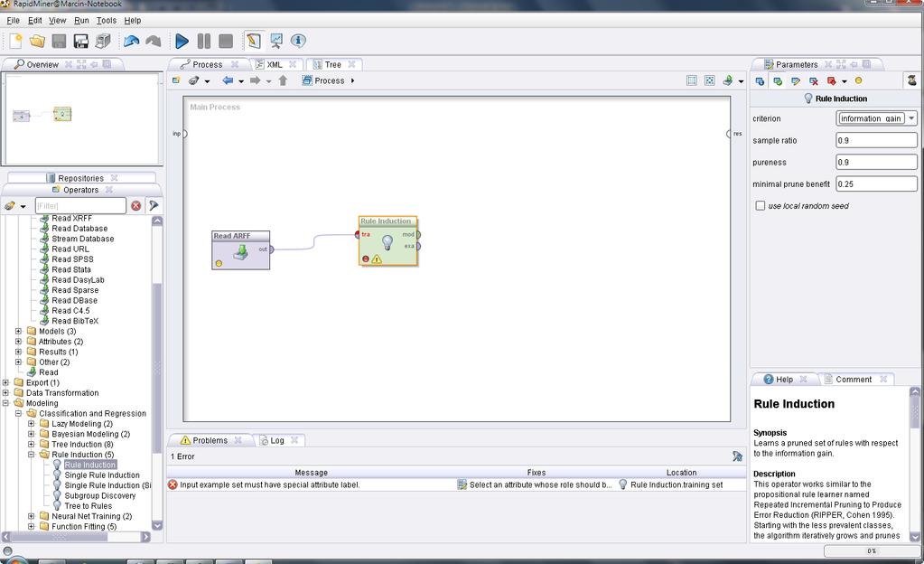Open the criterion dropdown
The image size is (924, 564).
[x=911, y=118]
